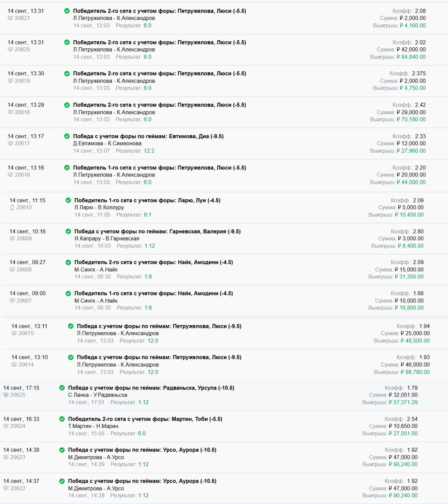448x504 pixels.
Task: Click the green win checkmark for Евтимова bet
Action: pos(67,136)
